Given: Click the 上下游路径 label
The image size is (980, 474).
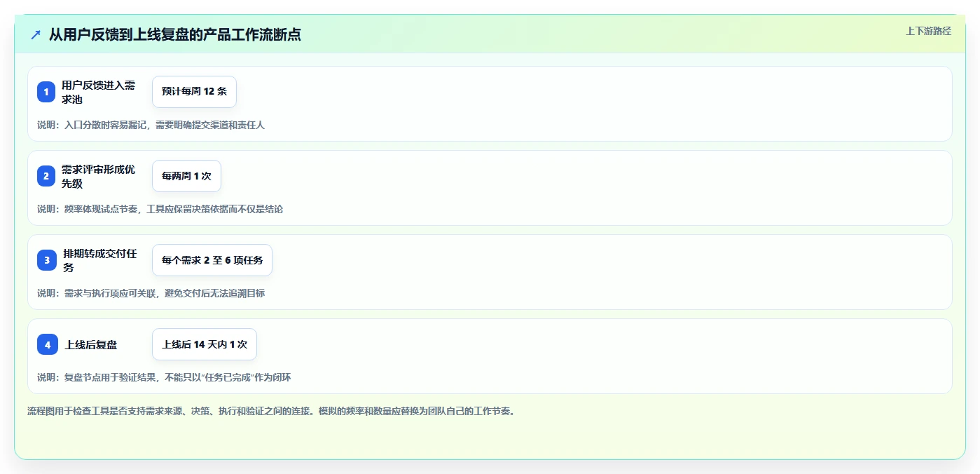Looking at the screenshot, I should coord(928,31).
